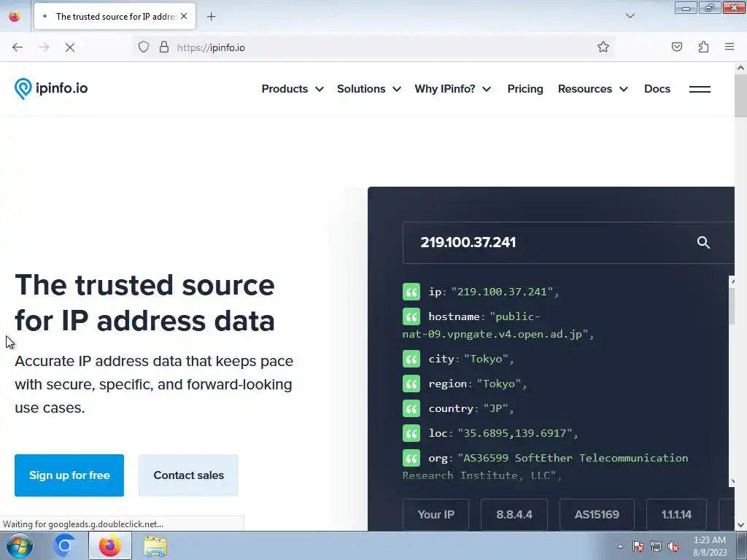
Task: Click the padlock site information icon
Action: click(x=164, y=47)
